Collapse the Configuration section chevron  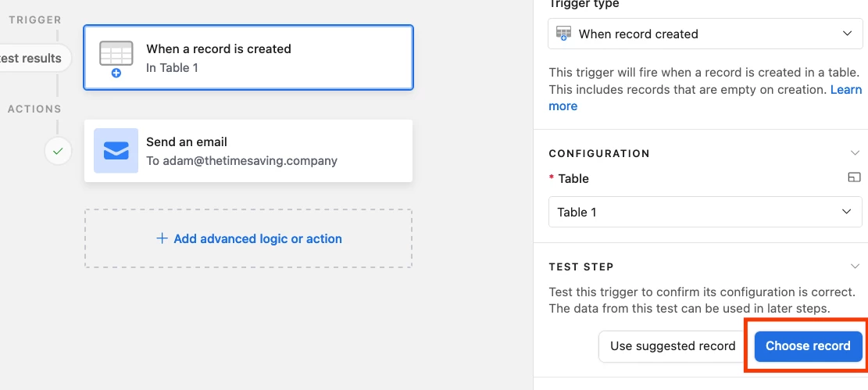coord(855,153)
